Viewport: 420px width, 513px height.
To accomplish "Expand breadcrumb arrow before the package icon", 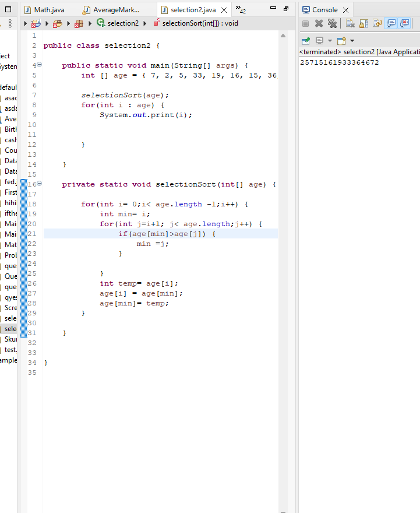I will point(68,23).
